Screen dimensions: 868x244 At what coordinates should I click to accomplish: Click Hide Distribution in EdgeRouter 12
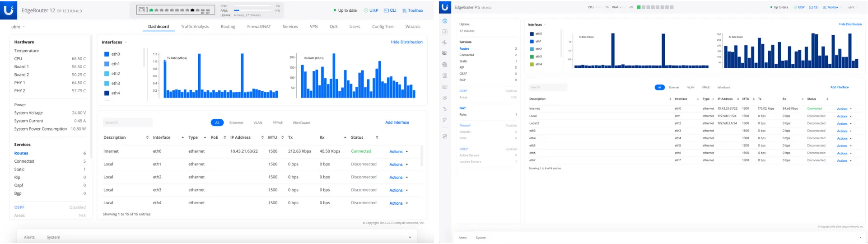pos(406,42)
